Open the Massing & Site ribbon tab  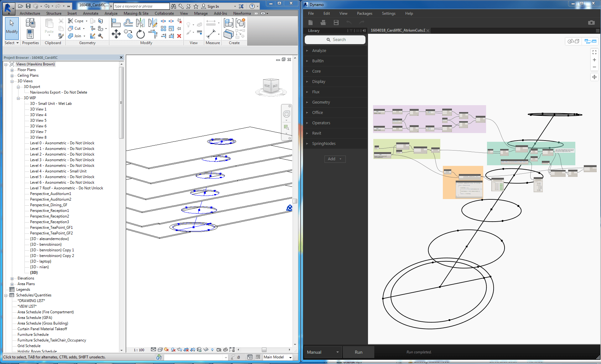point(136,13)
